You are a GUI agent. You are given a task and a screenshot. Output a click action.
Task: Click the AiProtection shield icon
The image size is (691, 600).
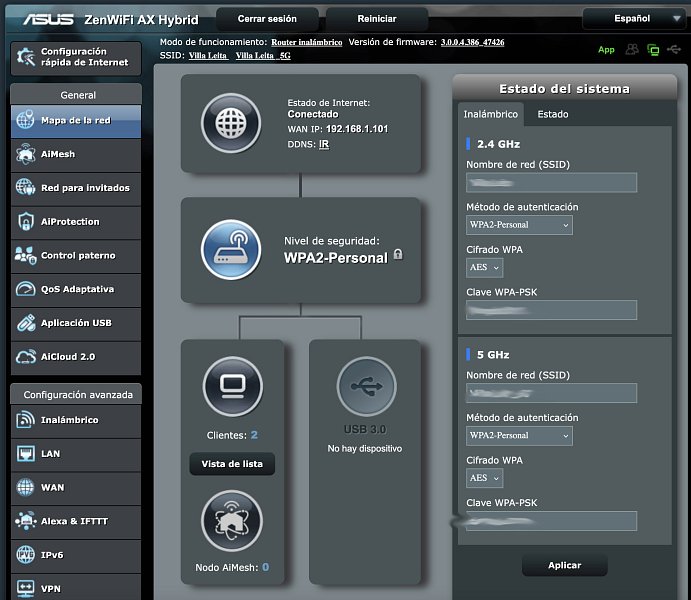[x=26, y=221]
